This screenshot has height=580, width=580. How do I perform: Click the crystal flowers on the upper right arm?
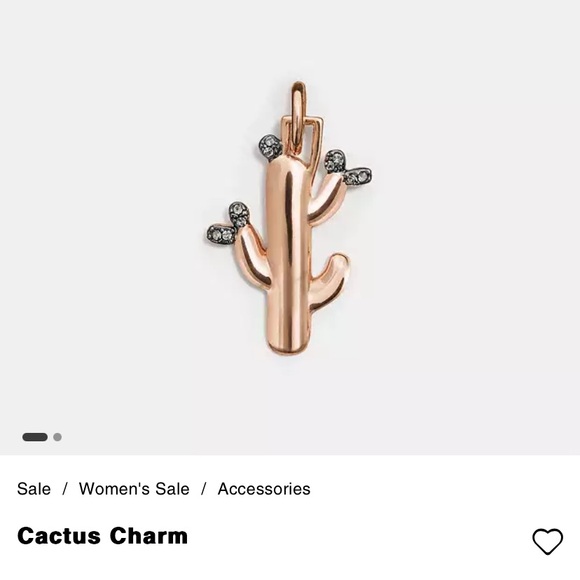pos(347,167)
